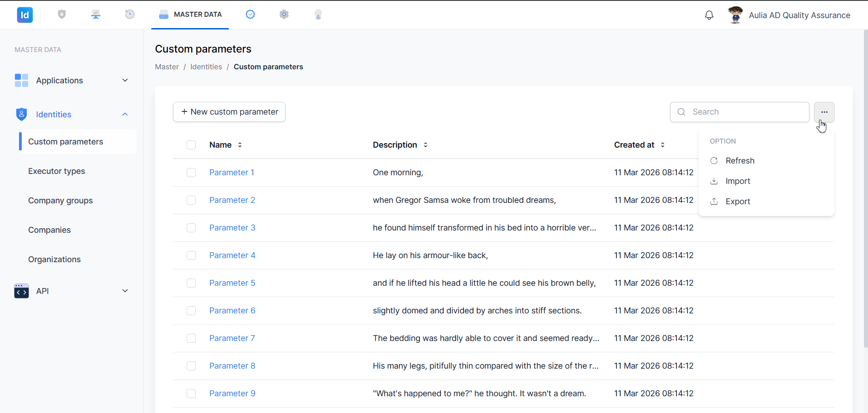This screenshot has height=413, width=868.
Task: Toggle the three-dots options button
Action: point(824,112)
